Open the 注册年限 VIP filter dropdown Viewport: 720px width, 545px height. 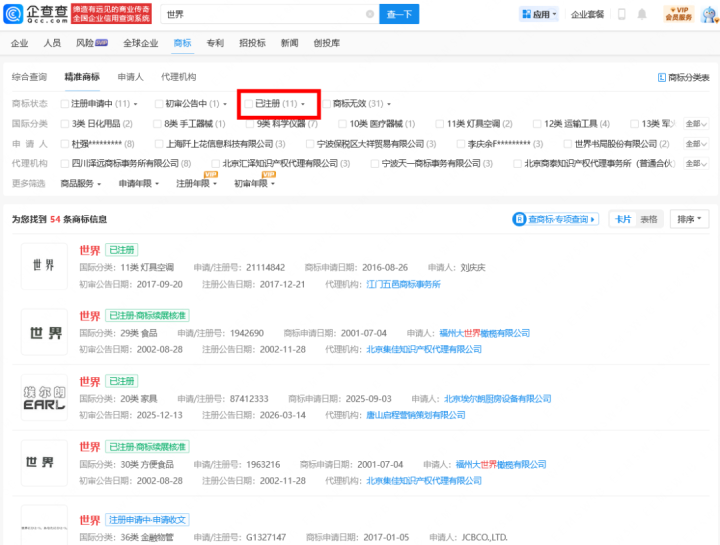click(197, 184)
